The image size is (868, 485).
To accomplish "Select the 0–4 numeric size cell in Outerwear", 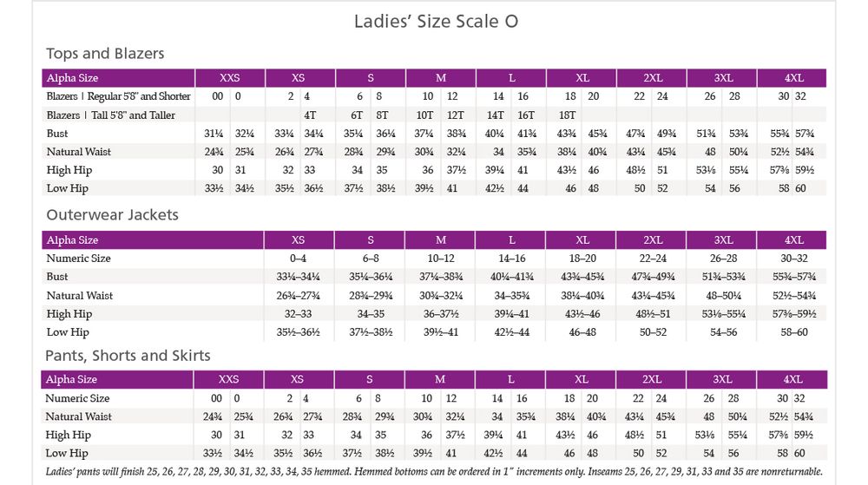I will coord(298,259).
